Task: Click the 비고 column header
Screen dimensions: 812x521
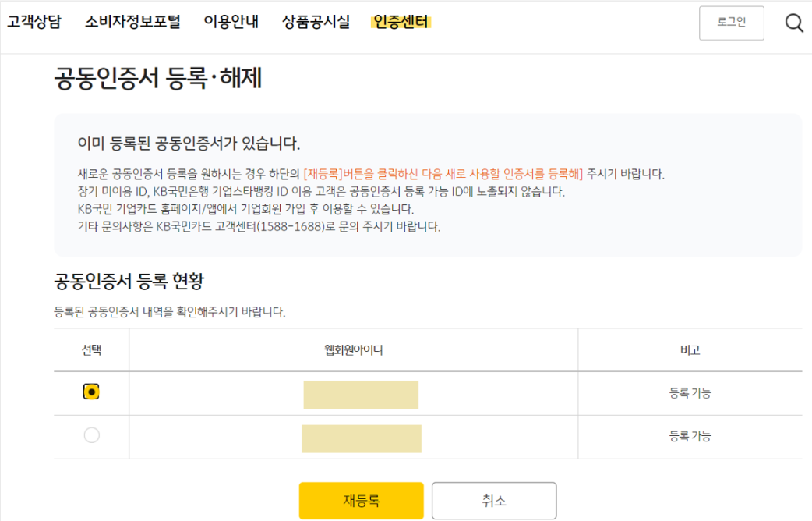Action: [x=689, y=350]
